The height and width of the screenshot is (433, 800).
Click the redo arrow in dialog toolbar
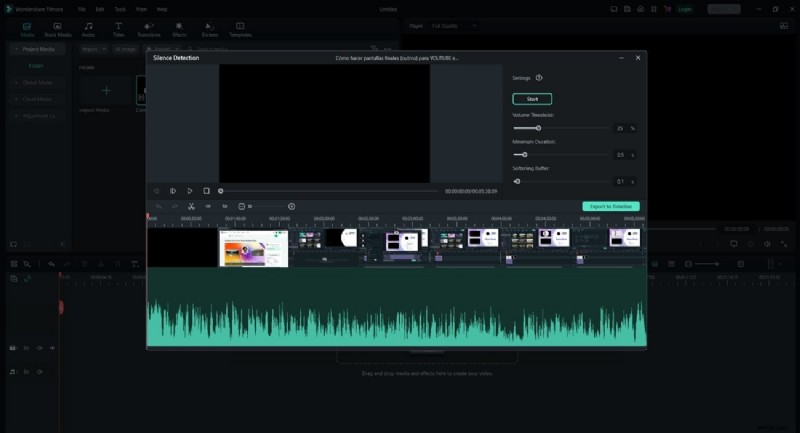(x=174, y=207)
